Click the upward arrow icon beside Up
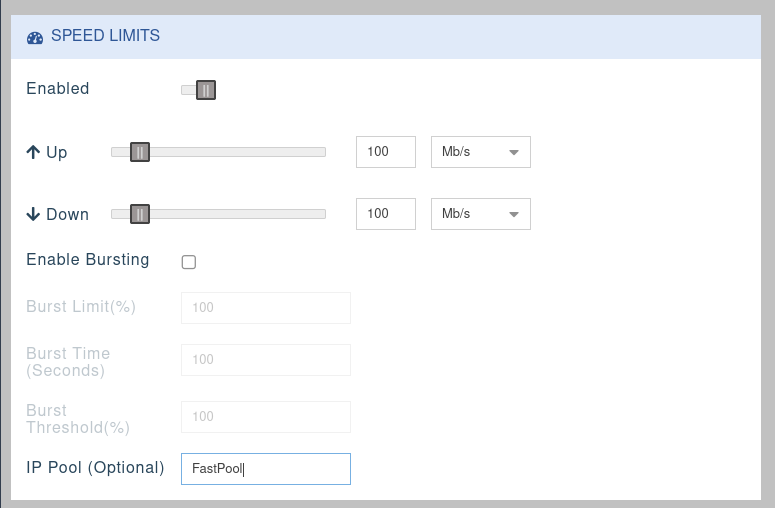 (x=33, y=152)
